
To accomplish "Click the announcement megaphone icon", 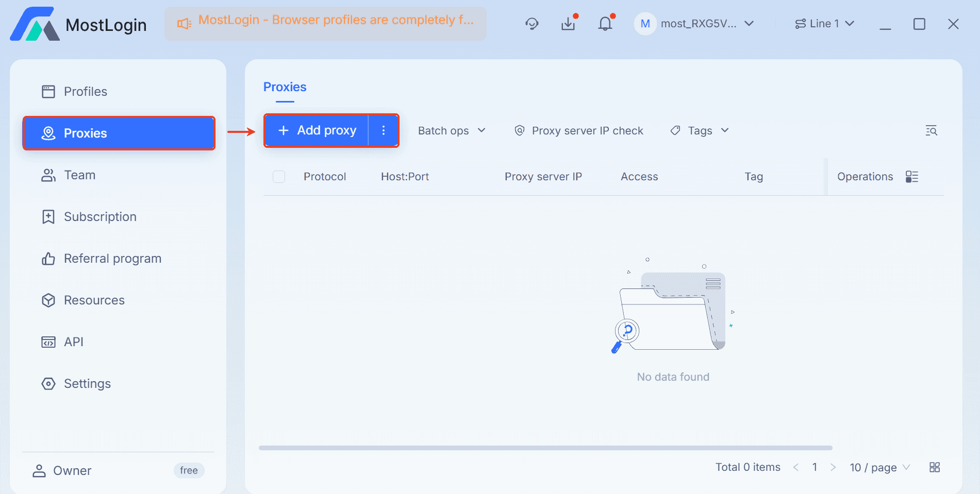I will click(184, 24).
